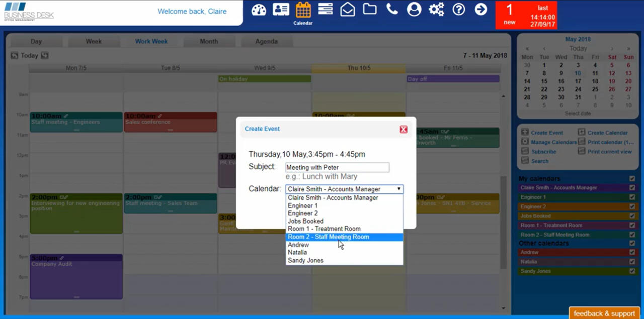This screenshot has width=644, height=319.
Task: Click the Subject text input field
Action: [337, 167]
